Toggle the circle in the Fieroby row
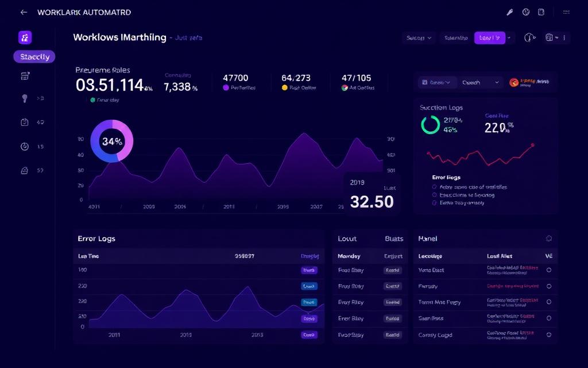 549,286
